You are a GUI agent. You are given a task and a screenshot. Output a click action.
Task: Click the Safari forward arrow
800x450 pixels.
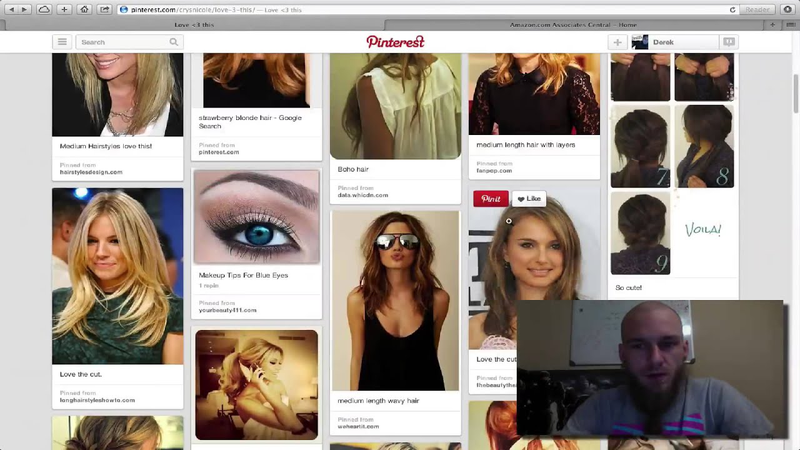[25, 9]
